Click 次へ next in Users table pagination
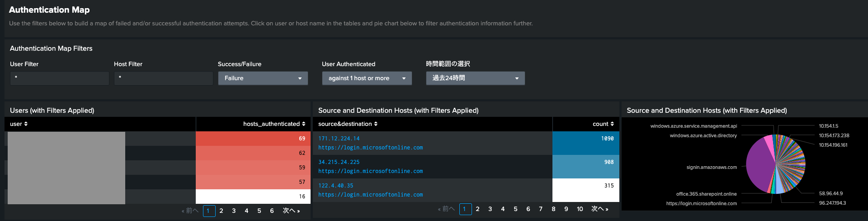This screenshot has width=868, height=221. [x=291, y=211]
